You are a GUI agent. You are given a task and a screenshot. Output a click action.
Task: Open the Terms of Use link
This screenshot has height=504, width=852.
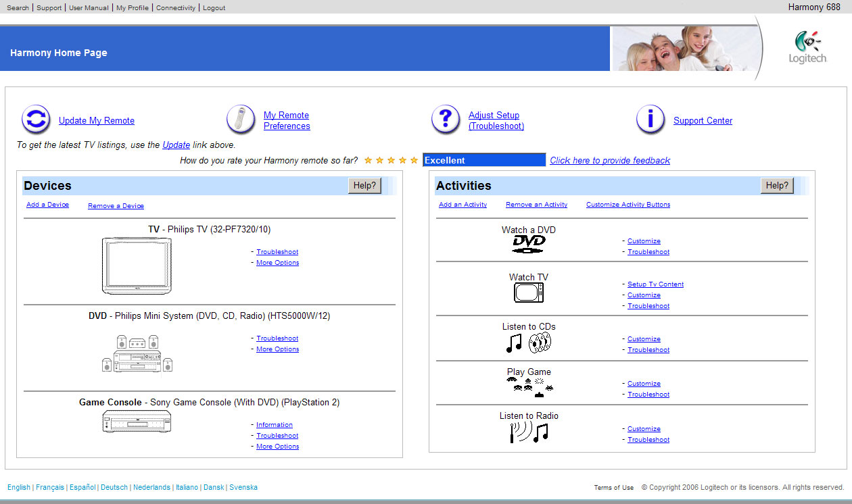614,487
